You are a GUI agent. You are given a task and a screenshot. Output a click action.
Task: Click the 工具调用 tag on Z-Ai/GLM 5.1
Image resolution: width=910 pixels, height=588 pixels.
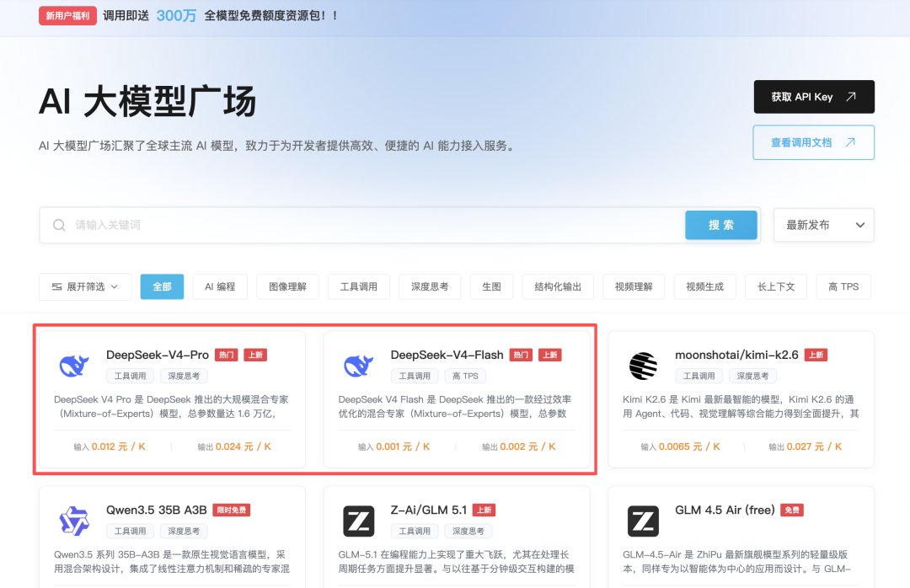coord(415,531)
